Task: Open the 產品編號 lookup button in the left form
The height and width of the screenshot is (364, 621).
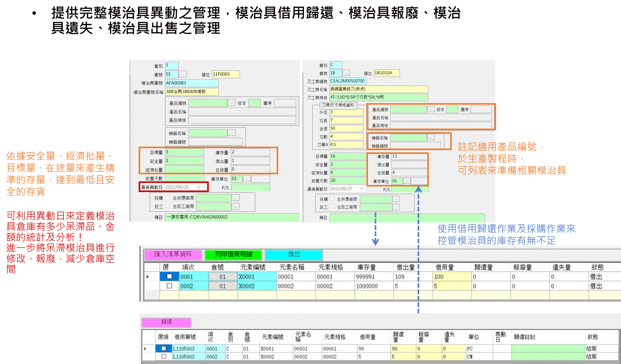Action: tap(232, 103)
